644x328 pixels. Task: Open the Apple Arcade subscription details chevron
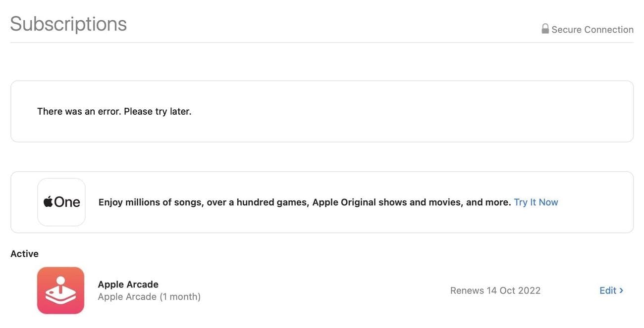(621, 290)
